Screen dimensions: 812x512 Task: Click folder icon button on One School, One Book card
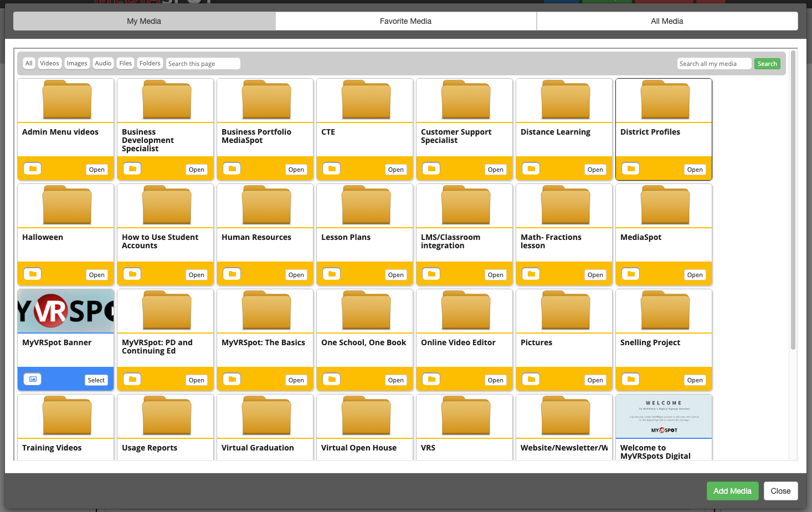point(332,379)
